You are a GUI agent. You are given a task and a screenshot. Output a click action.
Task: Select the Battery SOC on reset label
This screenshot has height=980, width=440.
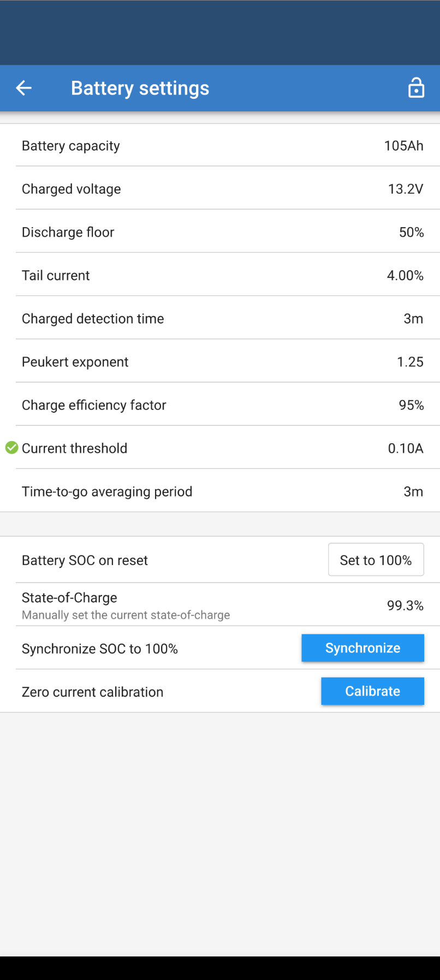tap(85, 561)
